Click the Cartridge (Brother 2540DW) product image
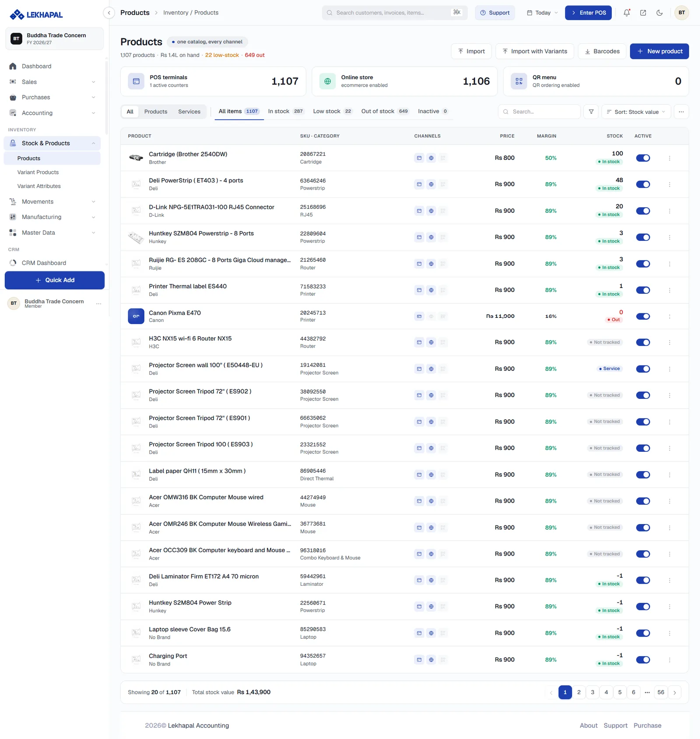700x739 pixels. click(x=136, y=158)
